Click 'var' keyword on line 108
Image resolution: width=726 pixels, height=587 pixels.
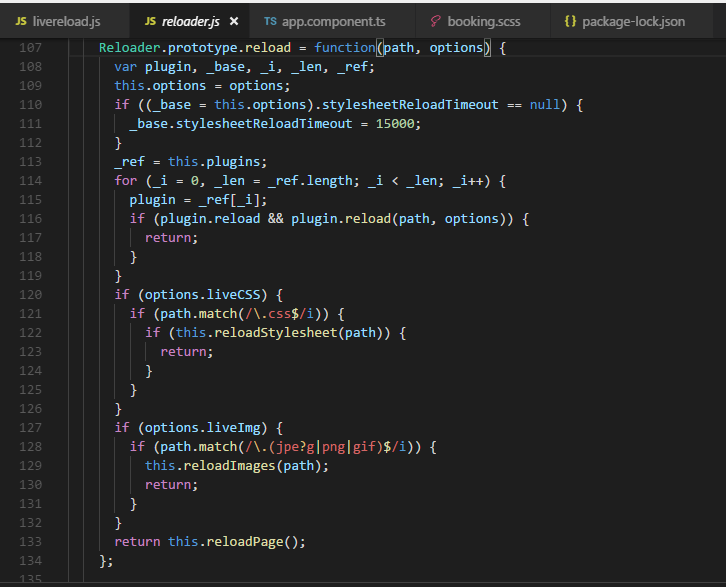(126, 67)
